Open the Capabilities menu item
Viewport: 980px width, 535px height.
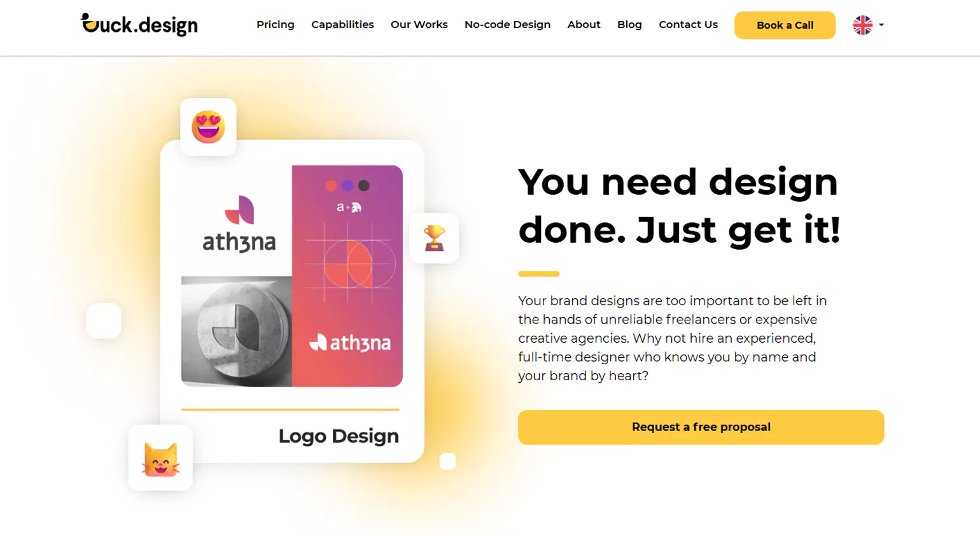click(x=342, y=24)
